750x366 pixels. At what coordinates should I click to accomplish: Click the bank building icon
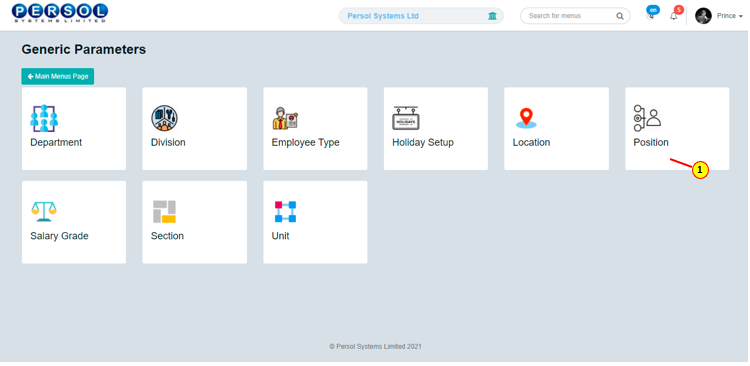click(492, 16)
